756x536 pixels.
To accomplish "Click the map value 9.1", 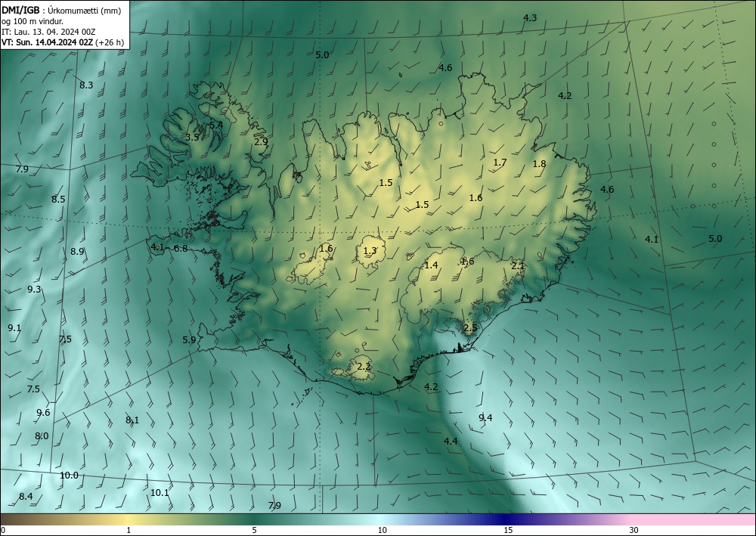I will (x=14, y=328).
